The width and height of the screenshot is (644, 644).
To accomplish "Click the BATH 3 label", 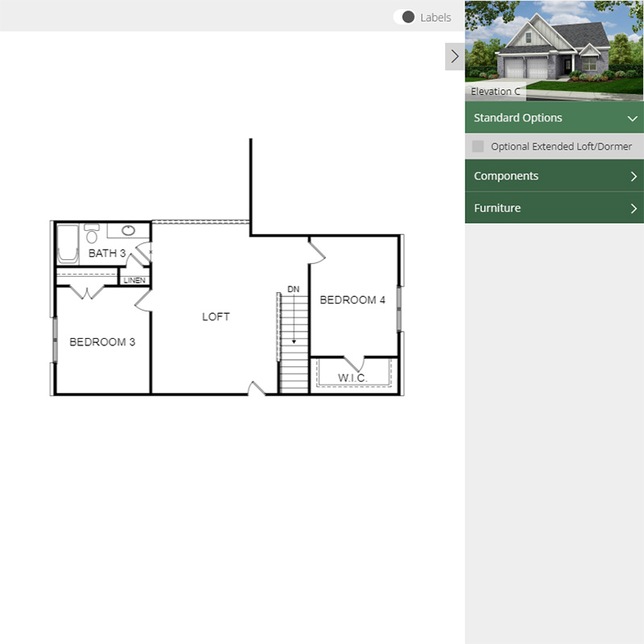I will [107, 253].
